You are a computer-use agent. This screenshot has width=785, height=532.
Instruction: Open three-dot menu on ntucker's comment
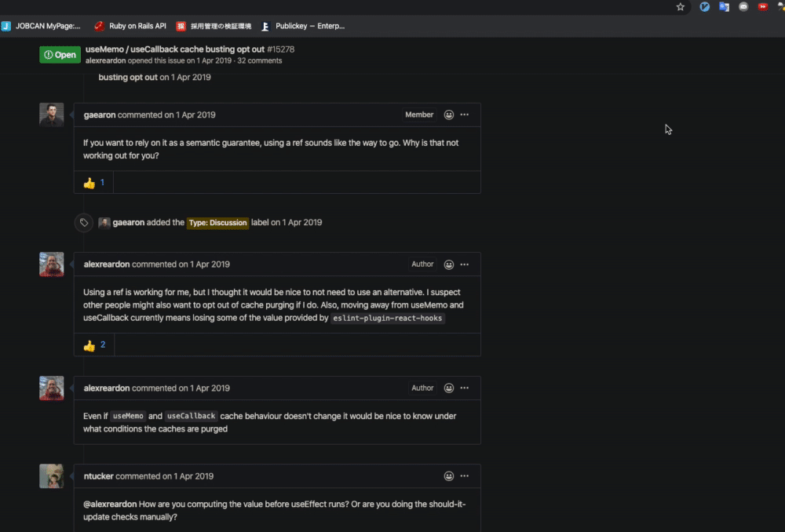tap(465, 476)
